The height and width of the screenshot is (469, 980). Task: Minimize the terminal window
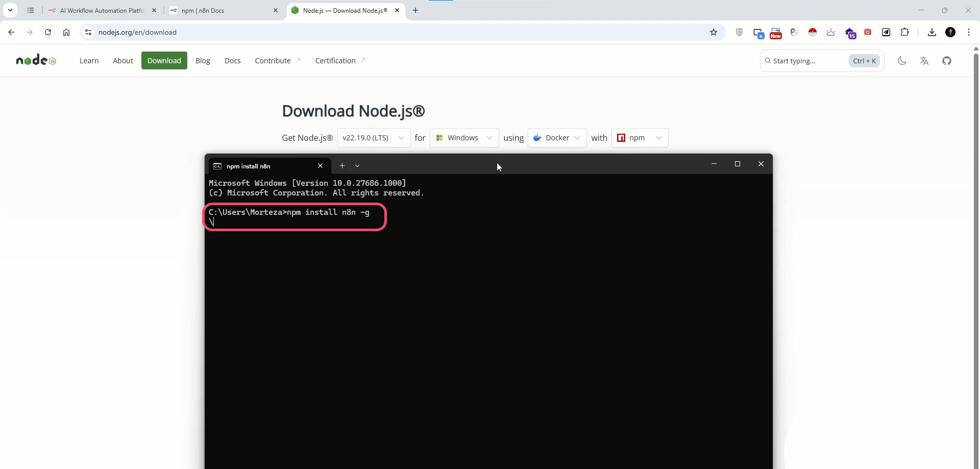[x=714, y=164]
